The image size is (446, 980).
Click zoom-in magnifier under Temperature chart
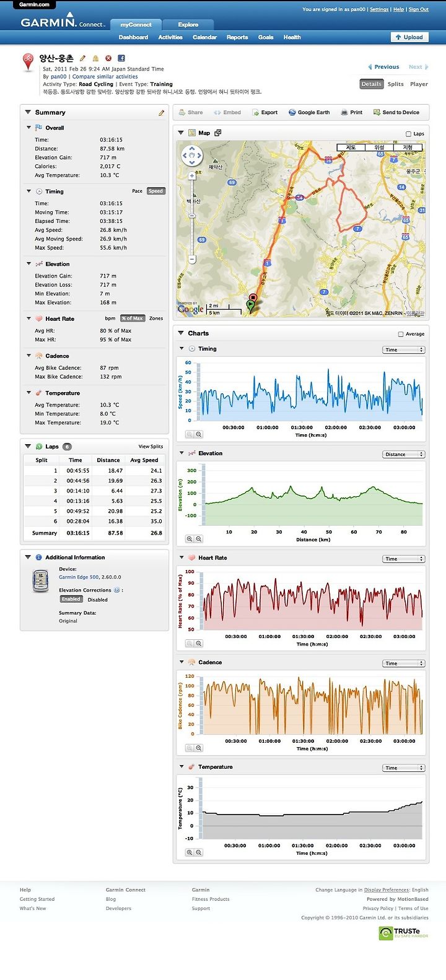190,852
